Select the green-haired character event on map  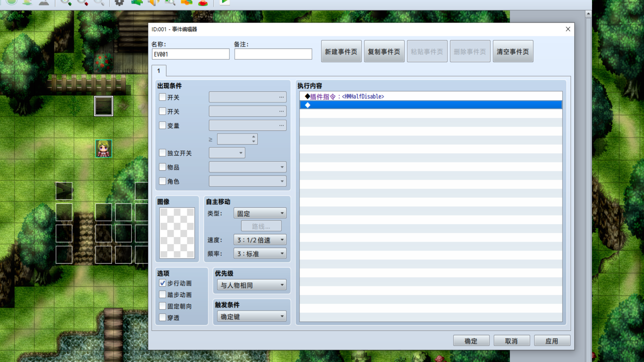point(104,148)
